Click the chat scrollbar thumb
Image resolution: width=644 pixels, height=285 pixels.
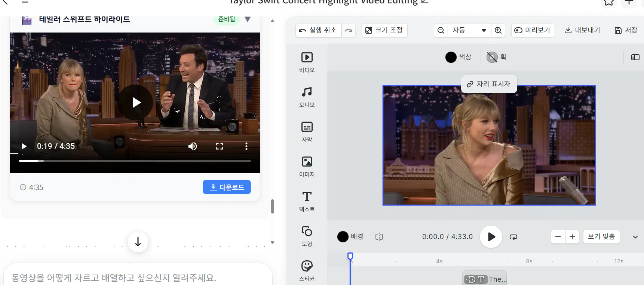(x=272, y=206)
